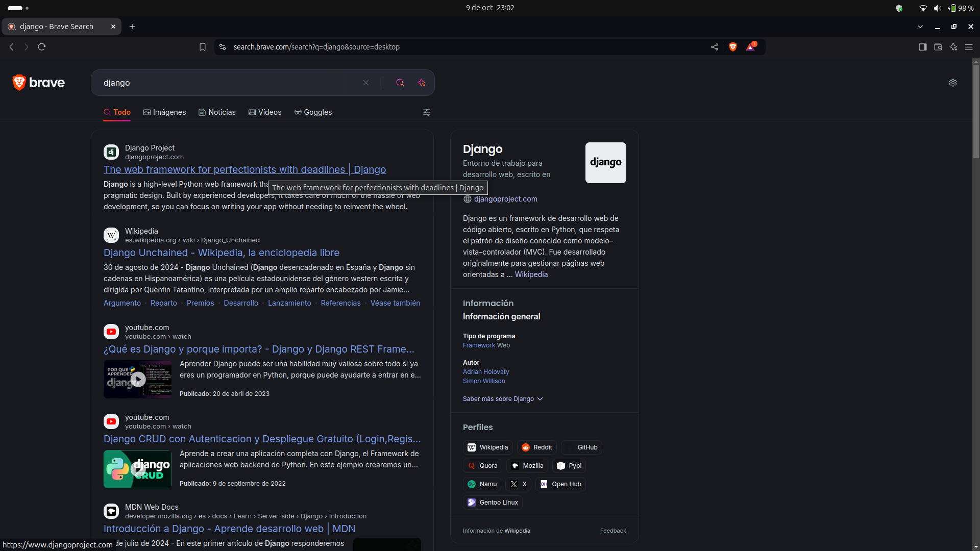
Task: Switch to the Noticias tab
Action: (x=217, y=112)
